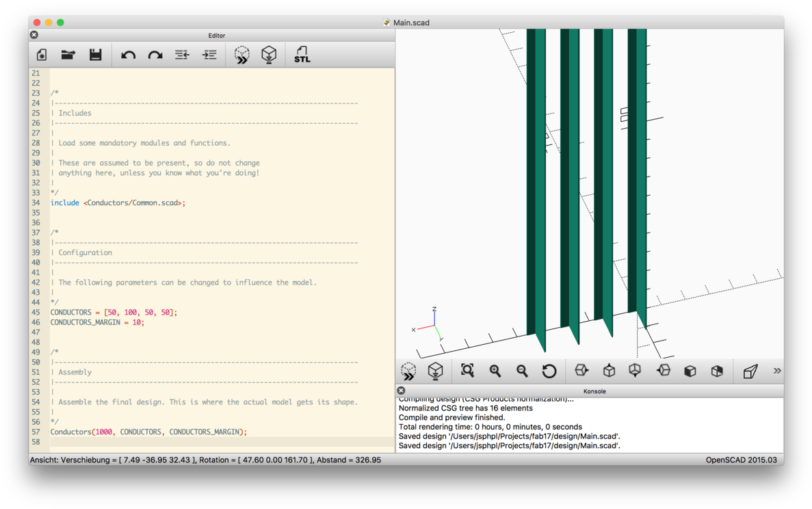This screenshot has height=509, width=812.
Task: Click the 'Assembly' comment heading
Action: [75, 371]
